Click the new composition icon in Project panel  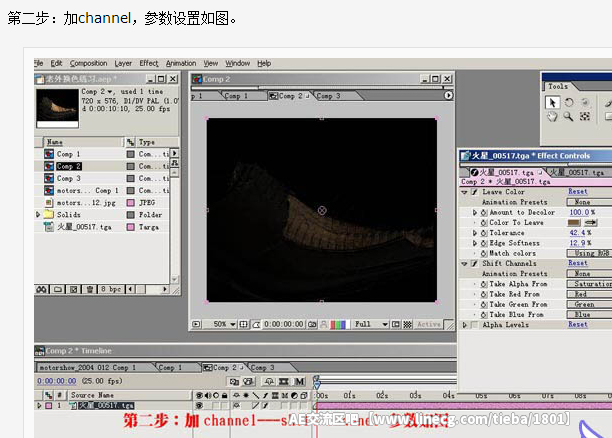(x=73, y=289)
